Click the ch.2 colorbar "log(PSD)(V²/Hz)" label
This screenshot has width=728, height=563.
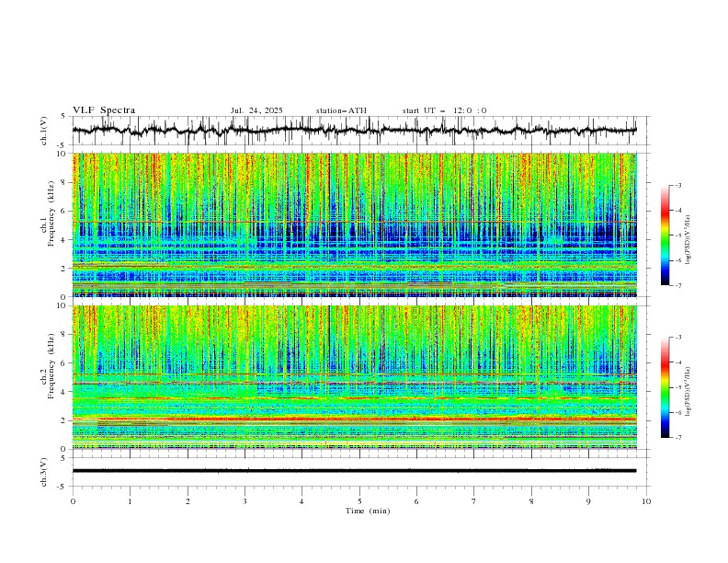point(688,392)
